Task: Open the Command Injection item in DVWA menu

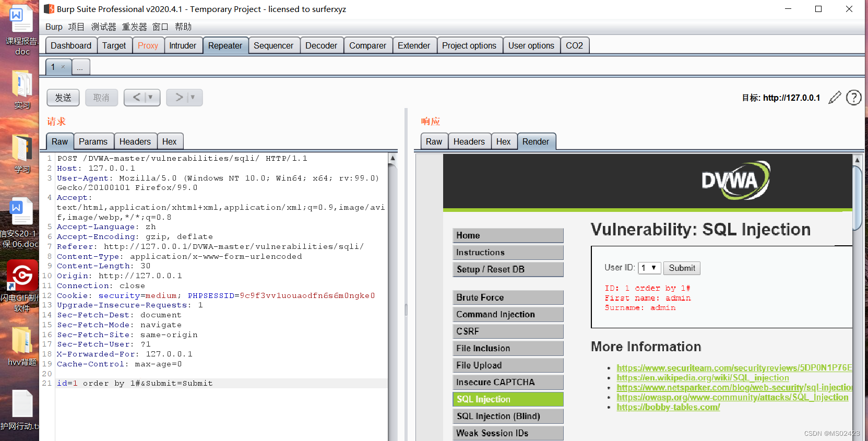Action: pyautogui.click(x=508, y=314)
